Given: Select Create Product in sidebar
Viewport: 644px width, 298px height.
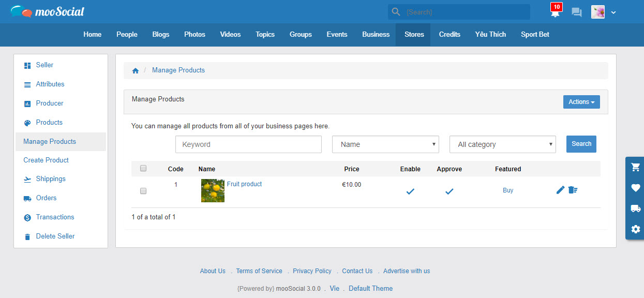Looking at the screenshot, I should click(x=46, y=160).
